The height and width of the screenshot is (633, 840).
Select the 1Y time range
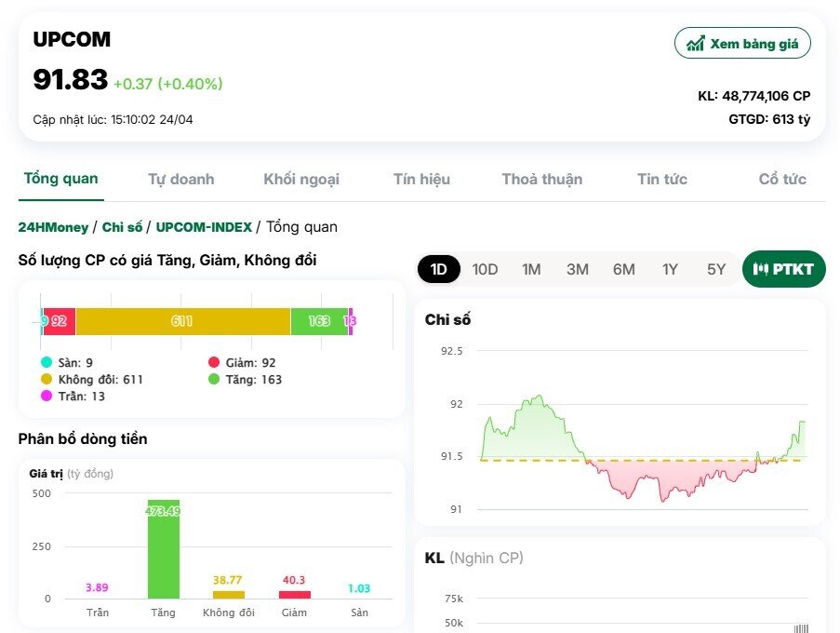(x=670, y=269)
